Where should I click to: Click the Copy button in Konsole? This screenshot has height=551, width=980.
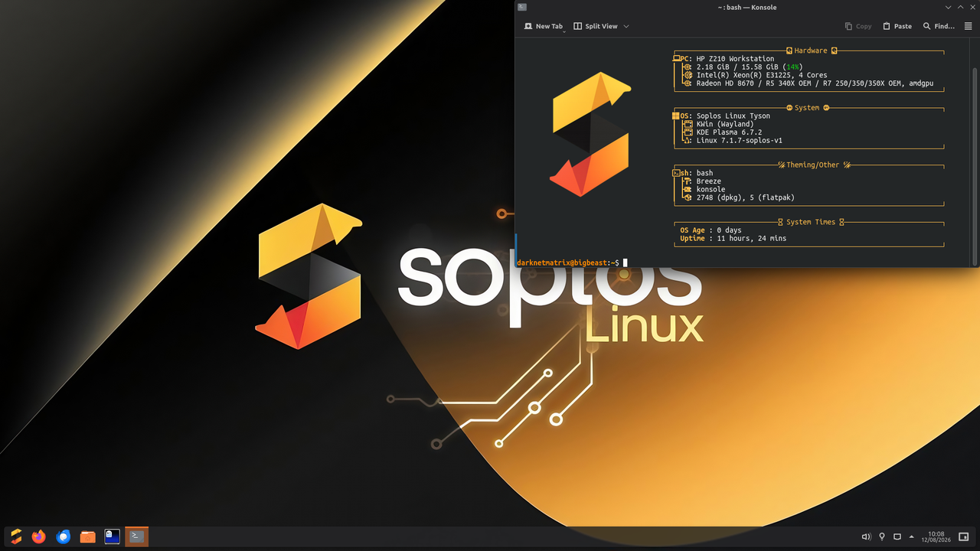click(858, 26)
